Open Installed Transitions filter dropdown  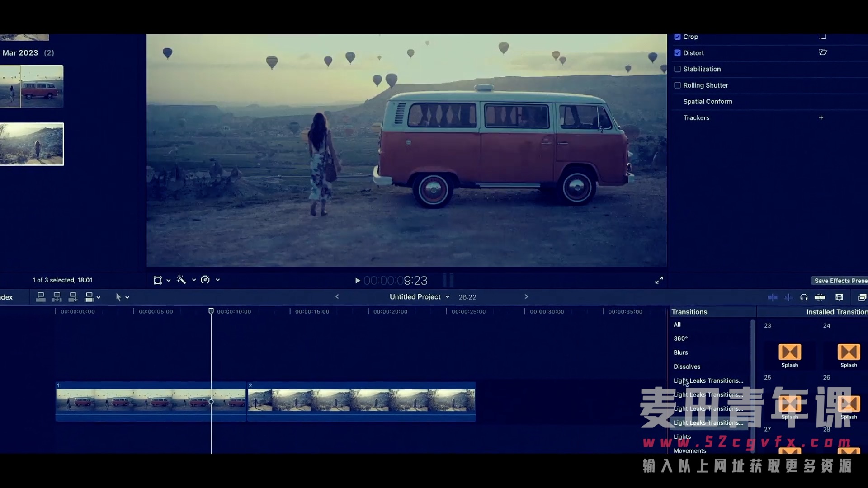point(837,312)
